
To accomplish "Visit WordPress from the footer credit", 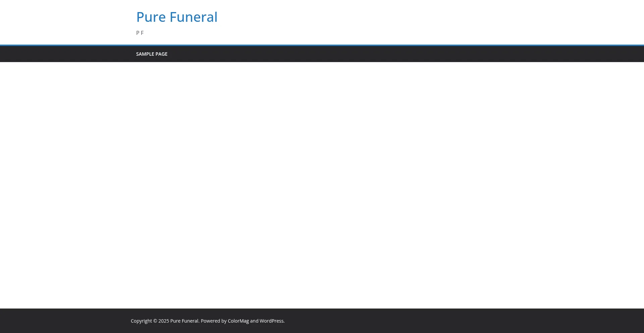I will [272, 321].
